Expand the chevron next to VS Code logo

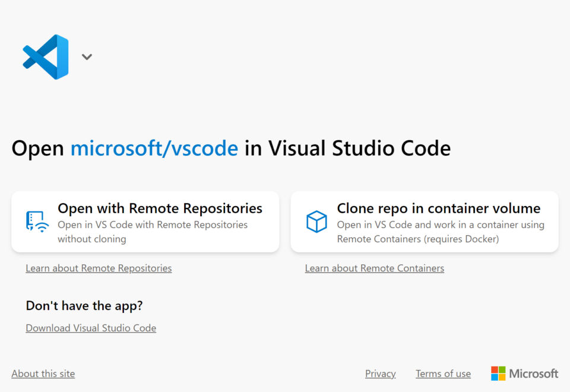pyautogui.click(x=87, y=57)
